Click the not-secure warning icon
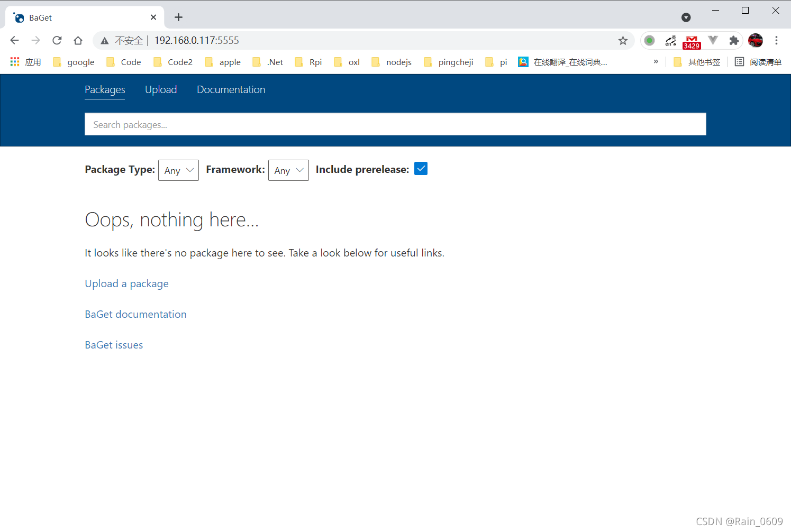 tap(105, 41)
